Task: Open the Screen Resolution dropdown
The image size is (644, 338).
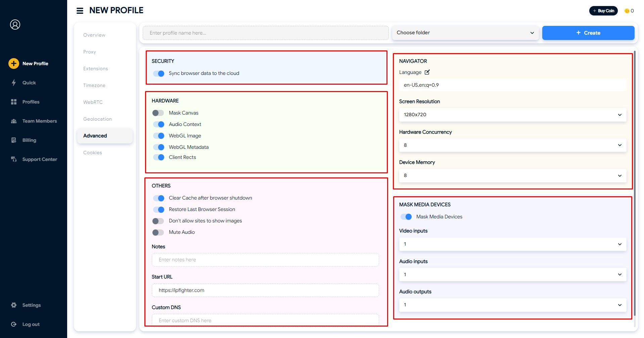Action: pyautogui.click(x=512, y=115)
